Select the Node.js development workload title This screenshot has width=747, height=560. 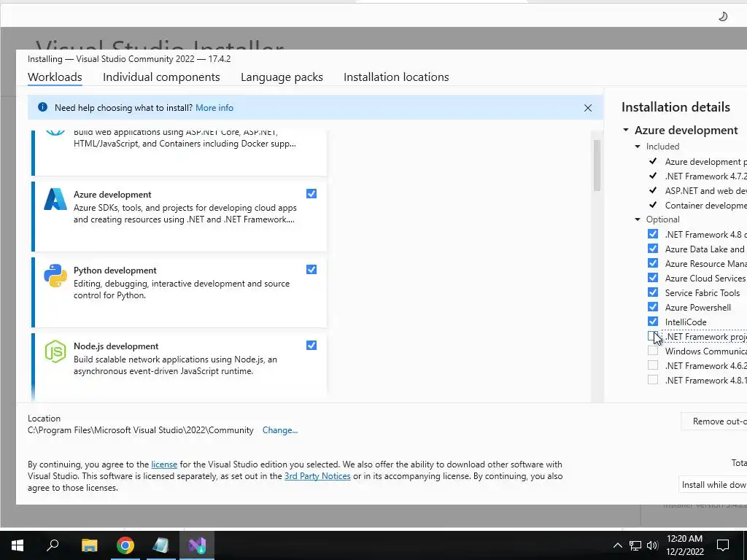point(116,346)
